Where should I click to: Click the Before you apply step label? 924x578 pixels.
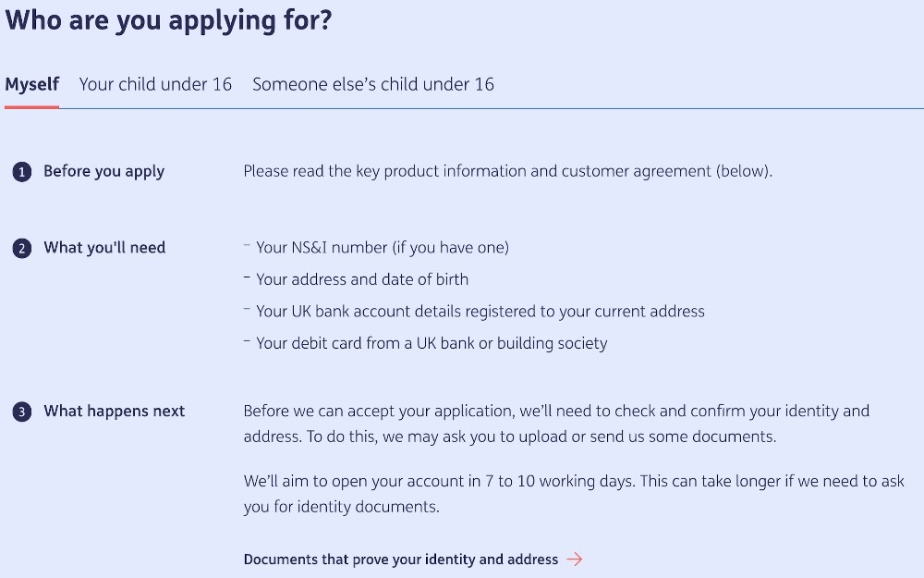(103, 171)
